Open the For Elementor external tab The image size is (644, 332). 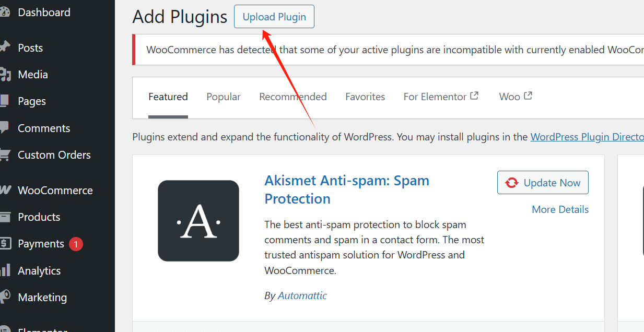coord(441,97)
